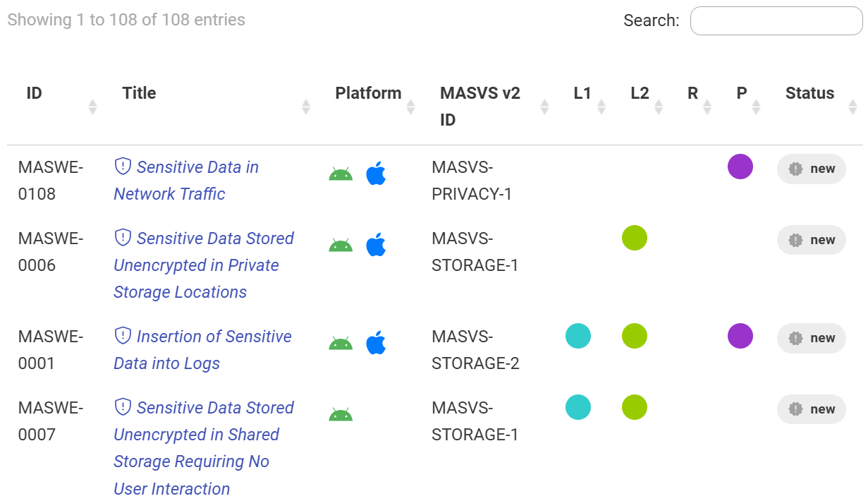Click the Android icon in MASWE-0108 row
Image resolution: width=868 pixels, height=501 pixels.
341,174
